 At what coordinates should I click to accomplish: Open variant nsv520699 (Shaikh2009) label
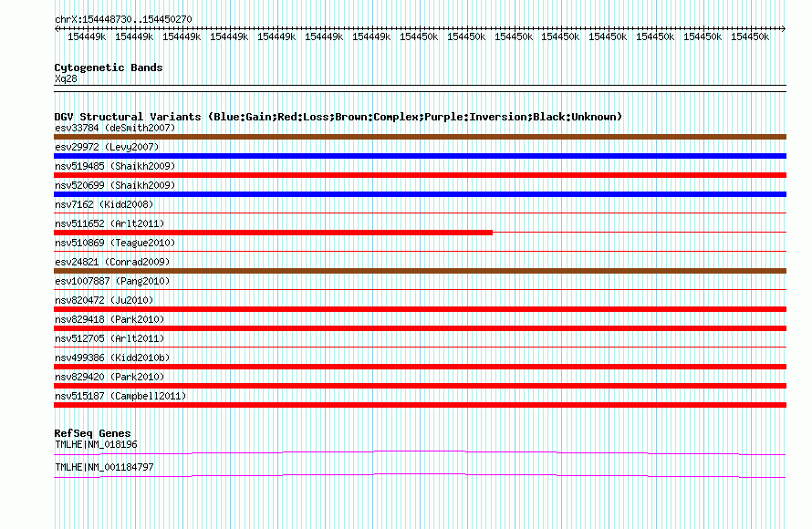115,185
